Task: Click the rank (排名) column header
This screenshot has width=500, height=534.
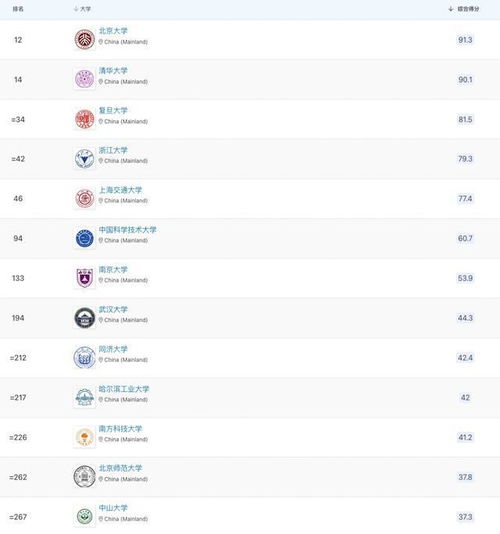Action: 18,9
